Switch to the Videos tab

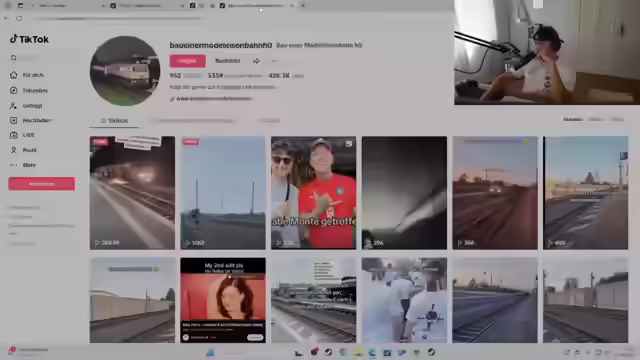[114, 121]
